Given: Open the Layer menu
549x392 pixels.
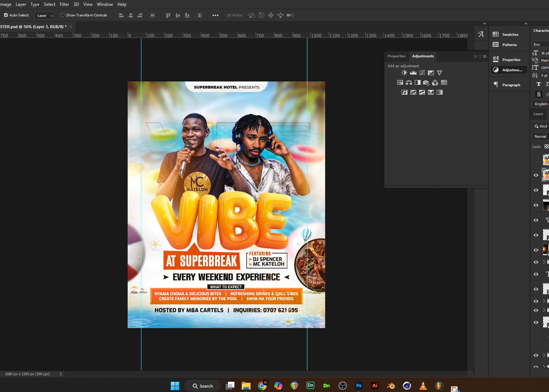Looking at the screenshot, I should (x=21, y=4).
